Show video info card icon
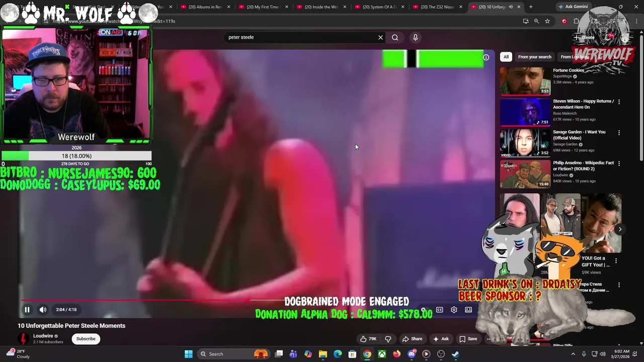Screen dimensions: 644x362 [486, 57]
